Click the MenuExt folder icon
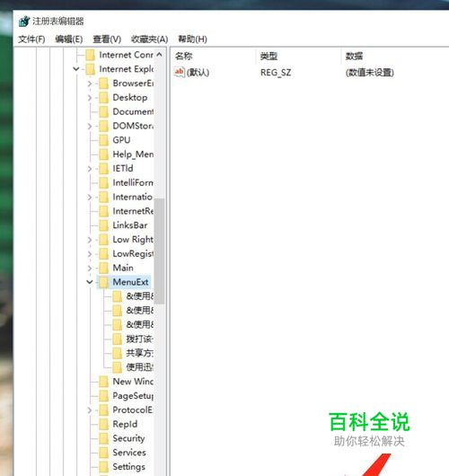Image resolution: width=449 pixels, height=476 pixels. tap(104, 282)
